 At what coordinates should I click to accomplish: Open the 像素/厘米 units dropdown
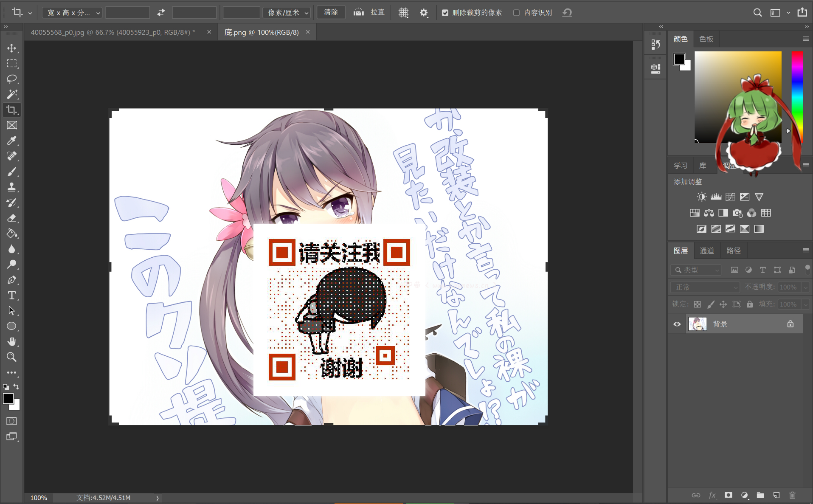click(x=287, y=13)
